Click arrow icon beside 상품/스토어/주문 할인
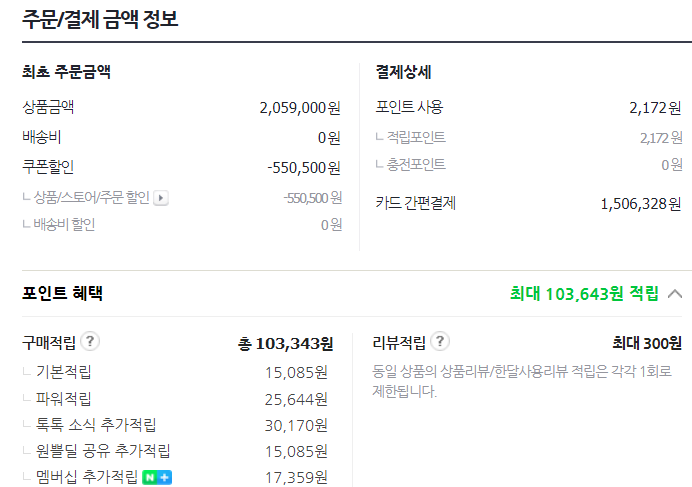Image resolution: width=692 pixels, height=487 pixels. click(161, 198)
